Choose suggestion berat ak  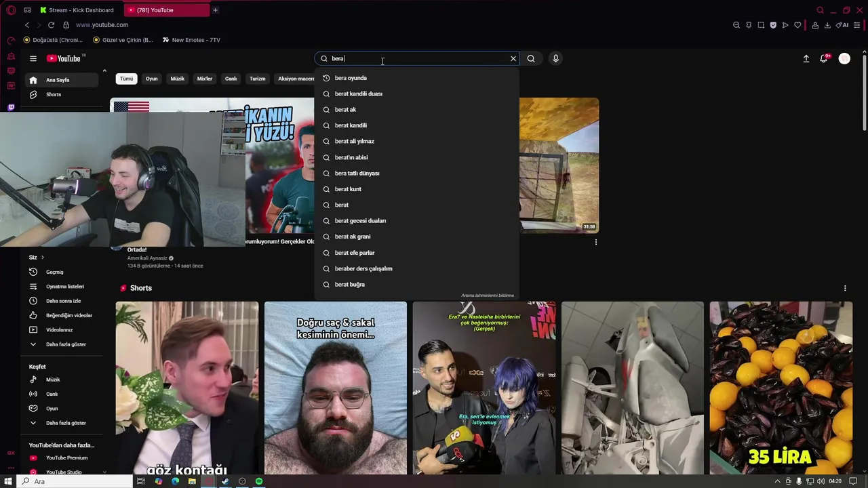pyautogui.click(x=417, y=109)
